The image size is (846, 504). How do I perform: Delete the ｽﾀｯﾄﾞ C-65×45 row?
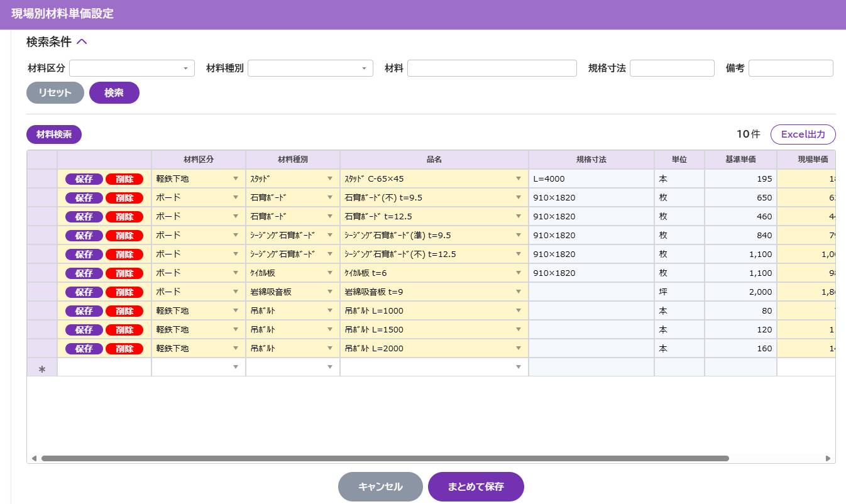pyautogui.click(x=124, y=179)
